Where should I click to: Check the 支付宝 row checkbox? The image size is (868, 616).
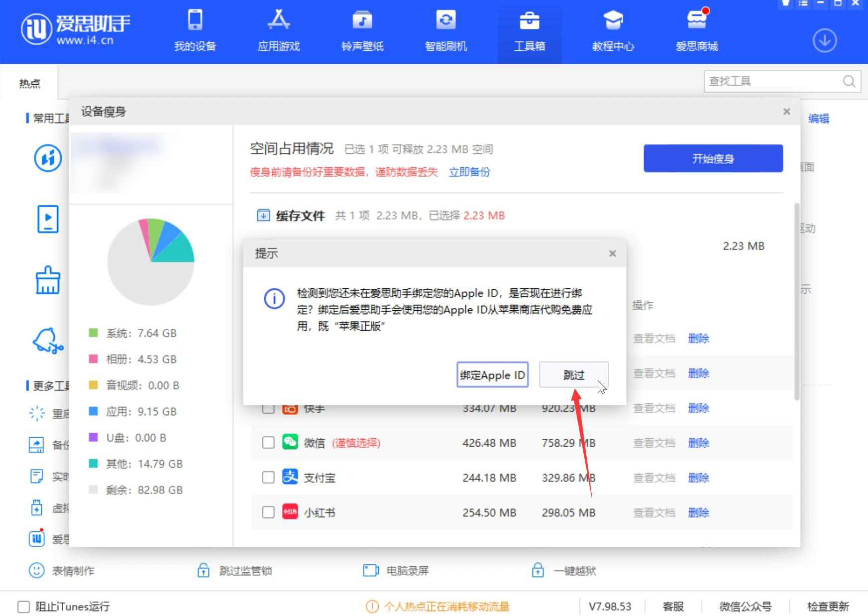[268, 478]
